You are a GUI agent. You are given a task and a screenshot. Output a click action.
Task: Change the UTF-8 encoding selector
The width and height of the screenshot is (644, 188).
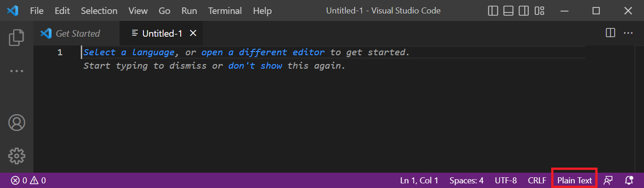(506, 181)
